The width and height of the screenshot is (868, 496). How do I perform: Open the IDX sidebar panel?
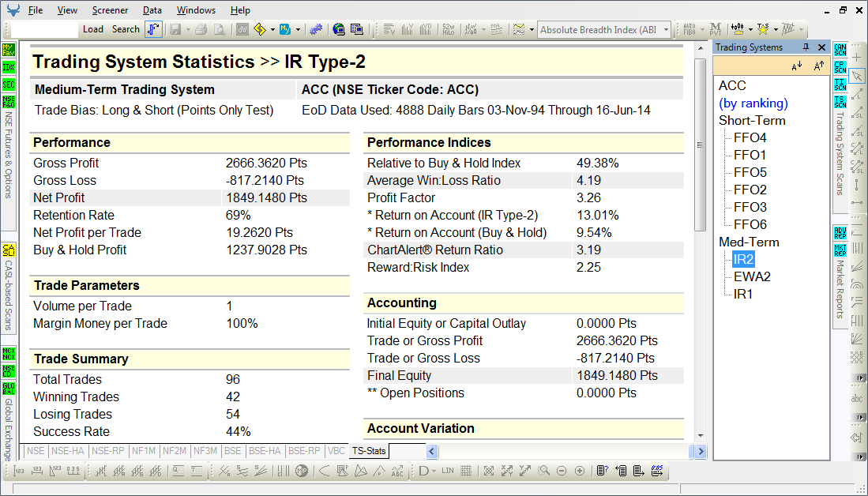pyautogui.click(x=9, y=68)
